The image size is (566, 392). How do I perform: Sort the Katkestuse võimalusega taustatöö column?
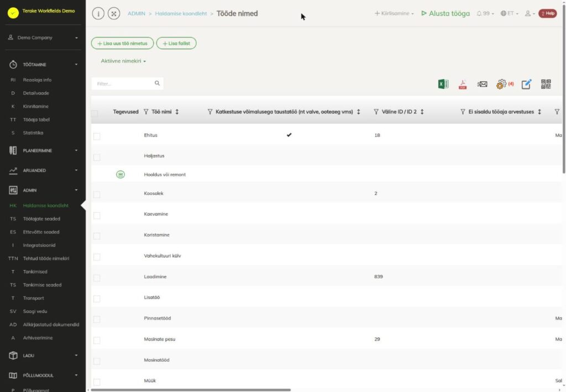[x=358, y=112]
